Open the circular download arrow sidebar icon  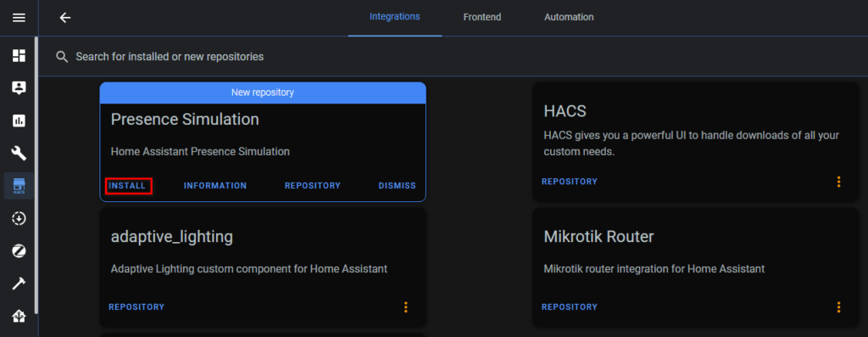click(19, 219)
